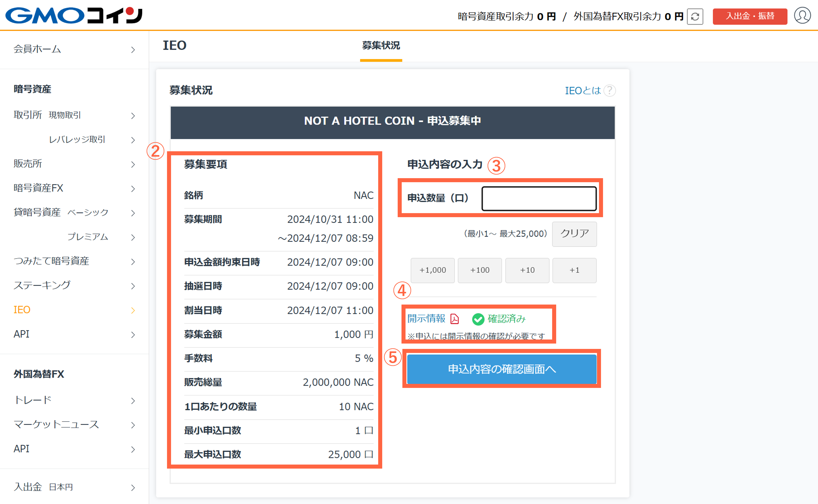
Task: Click chevron next to ステーキング
Action: pyautogui.click(x=133, y=286)
